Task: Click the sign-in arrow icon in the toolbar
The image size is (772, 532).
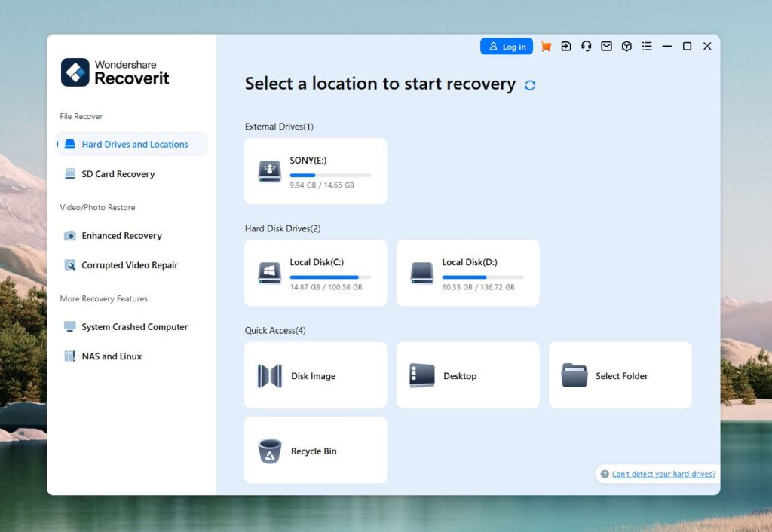Action: point(565,46)
